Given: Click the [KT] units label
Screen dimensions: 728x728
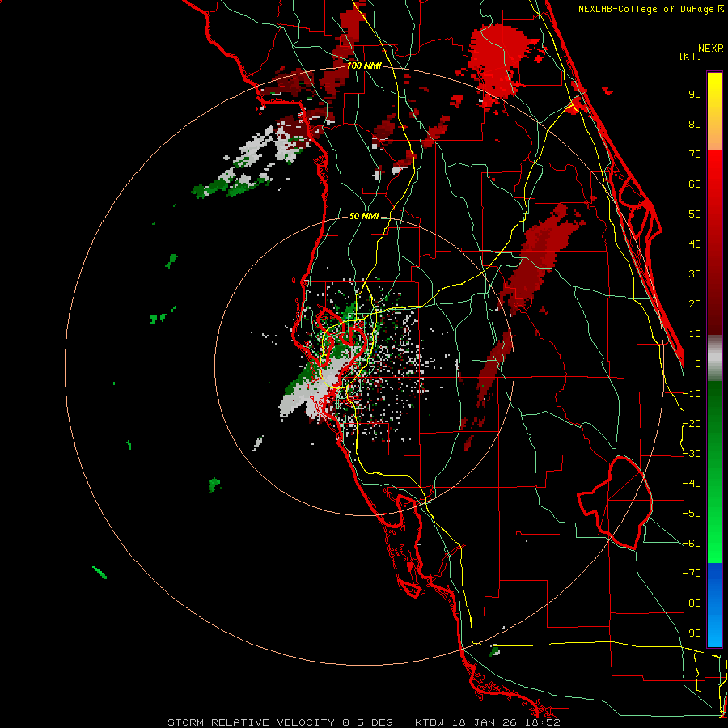Looking at the screenshot, I should [691, 56].
